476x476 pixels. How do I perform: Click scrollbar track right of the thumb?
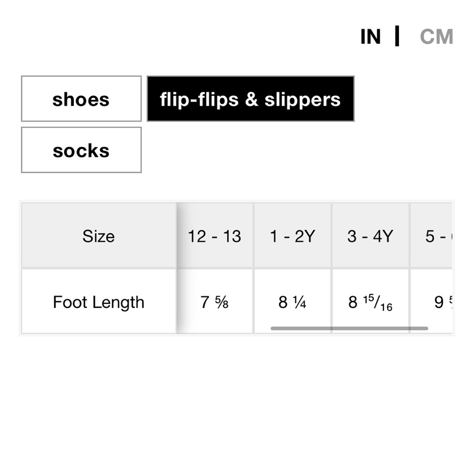coord(440,328)
